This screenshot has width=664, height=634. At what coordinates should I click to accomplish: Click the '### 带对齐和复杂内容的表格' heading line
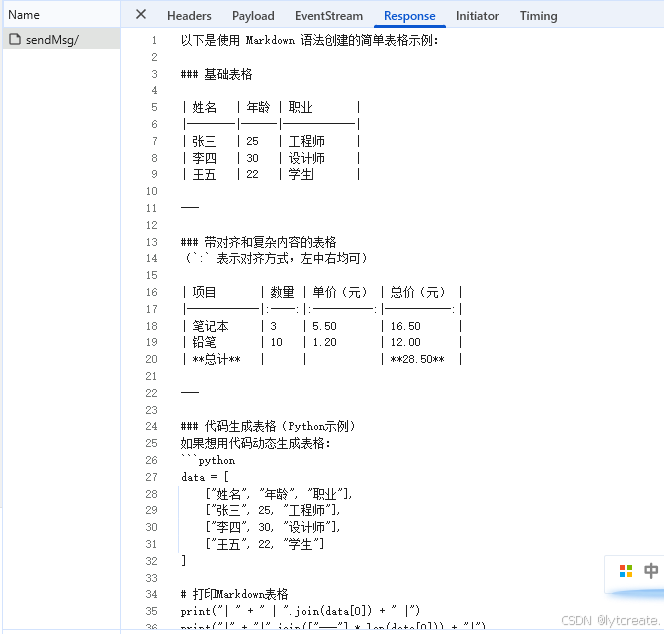point(259,242)
